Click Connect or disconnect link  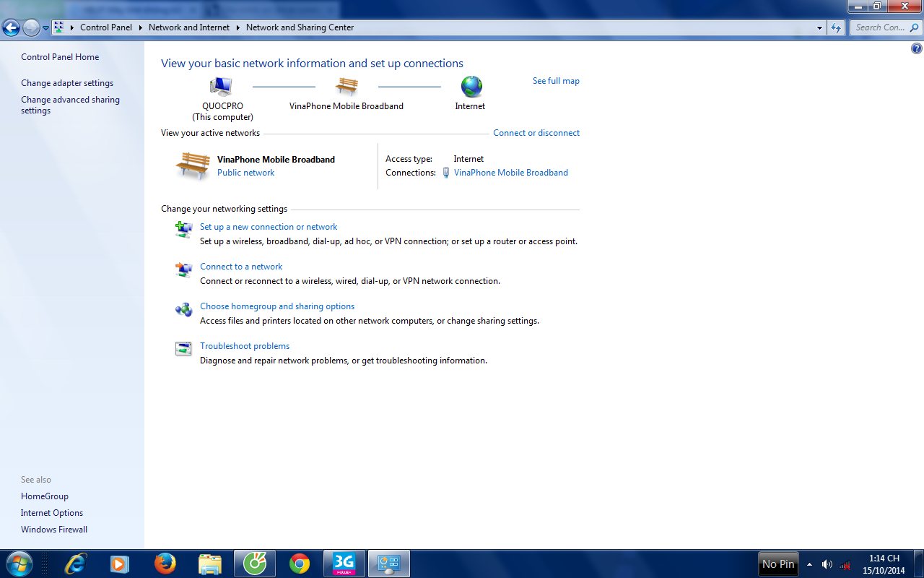536,133
